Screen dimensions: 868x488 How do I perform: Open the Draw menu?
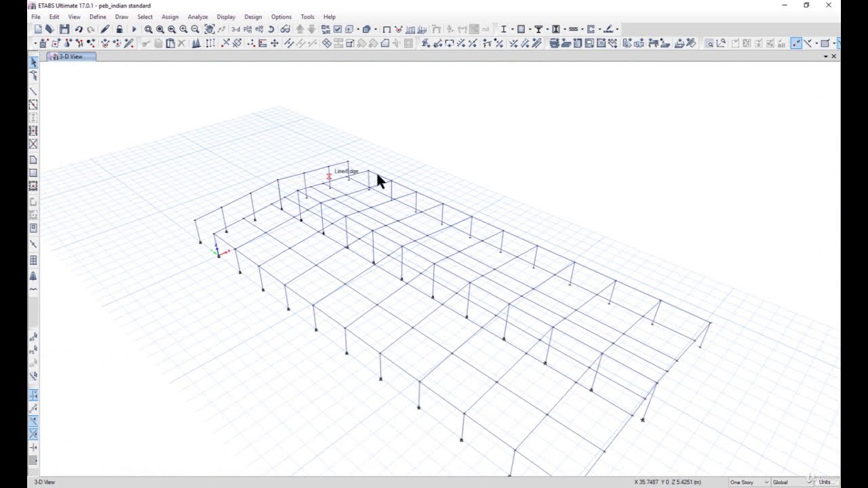point(121,17)
